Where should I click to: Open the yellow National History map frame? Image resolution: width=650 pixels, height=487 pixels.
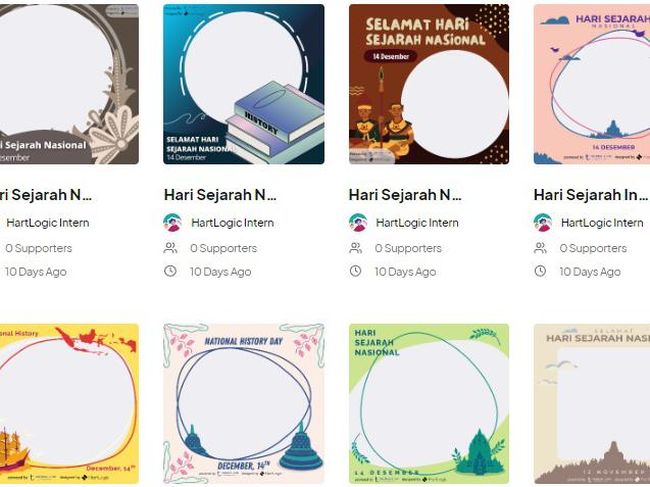coord(69,403)
